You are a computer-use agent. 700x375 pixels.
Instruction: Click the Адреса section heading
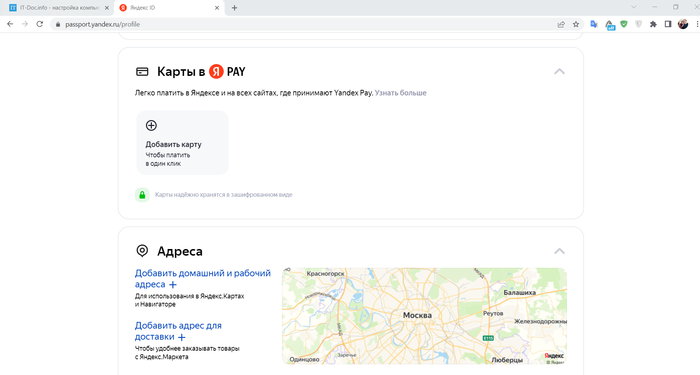click(179, 251)
